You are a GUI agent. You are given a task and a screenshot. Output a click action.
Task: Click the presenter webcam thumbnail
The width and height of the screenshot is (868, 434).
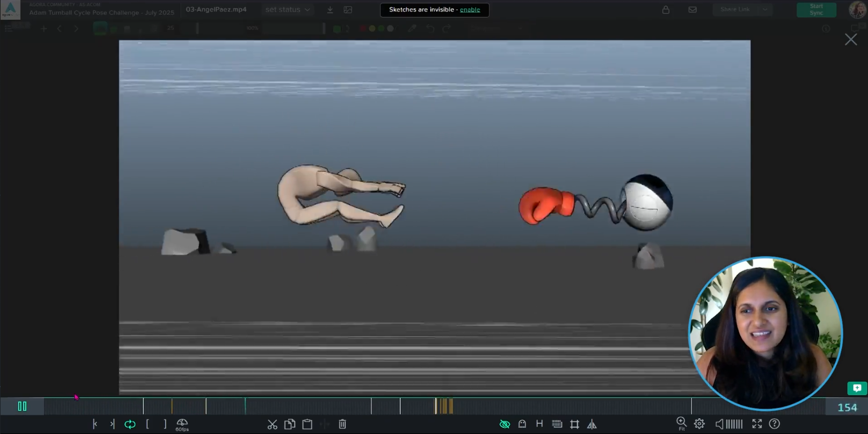point(766,333)
